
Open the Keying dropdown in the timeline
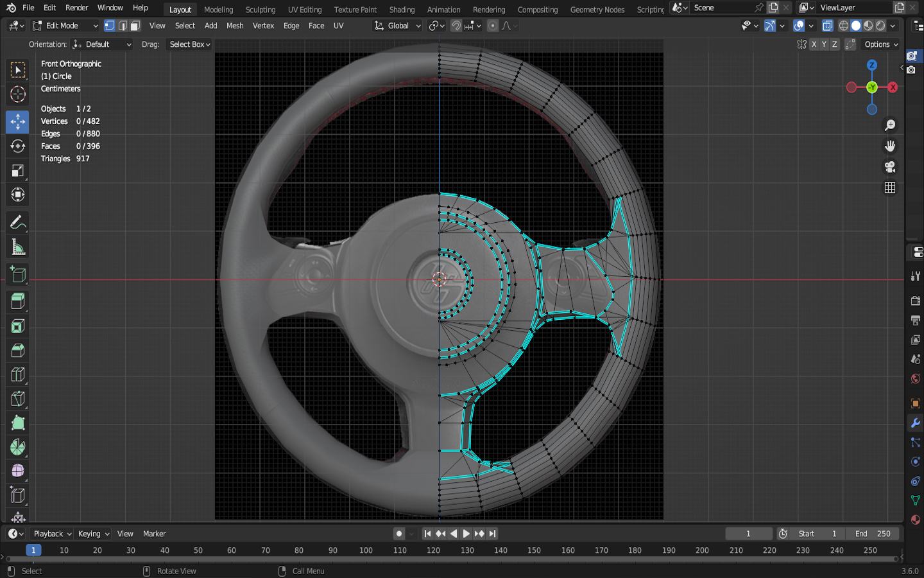click(x=93, y=534)
